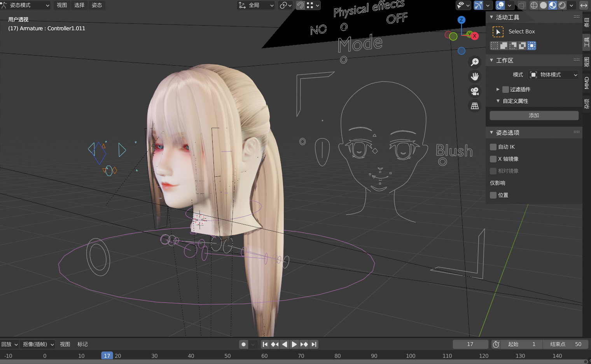Screen dimensions: 591x364
Task: Switch to material preview shading
Action: point(553,5)
